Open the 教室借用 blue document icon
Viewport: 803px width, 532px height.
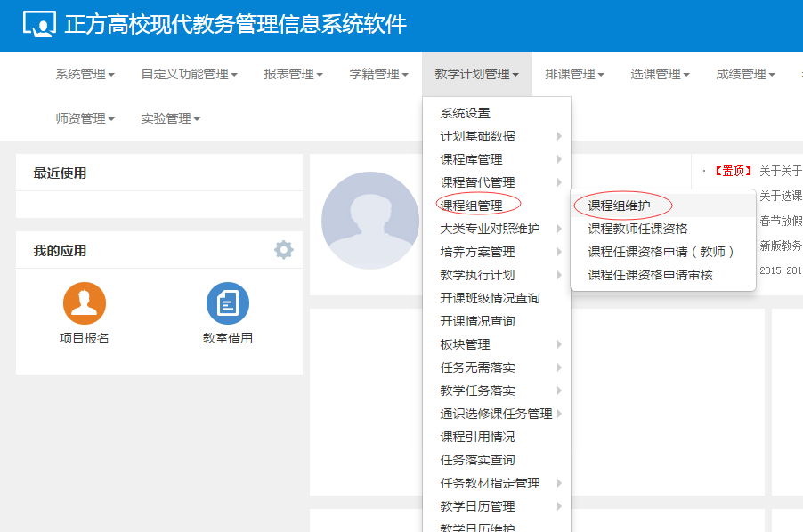[228, 303]
